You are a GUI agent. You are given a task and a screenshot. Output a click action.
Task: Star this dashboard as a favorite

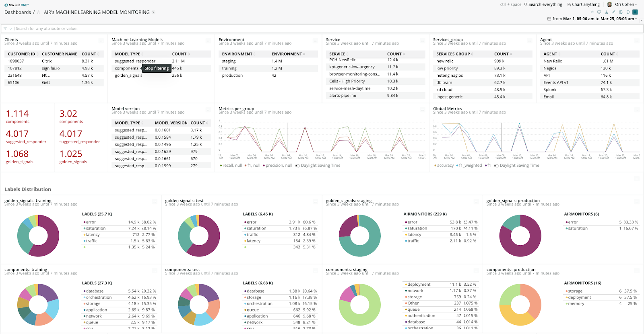click(x=39, y=12)
